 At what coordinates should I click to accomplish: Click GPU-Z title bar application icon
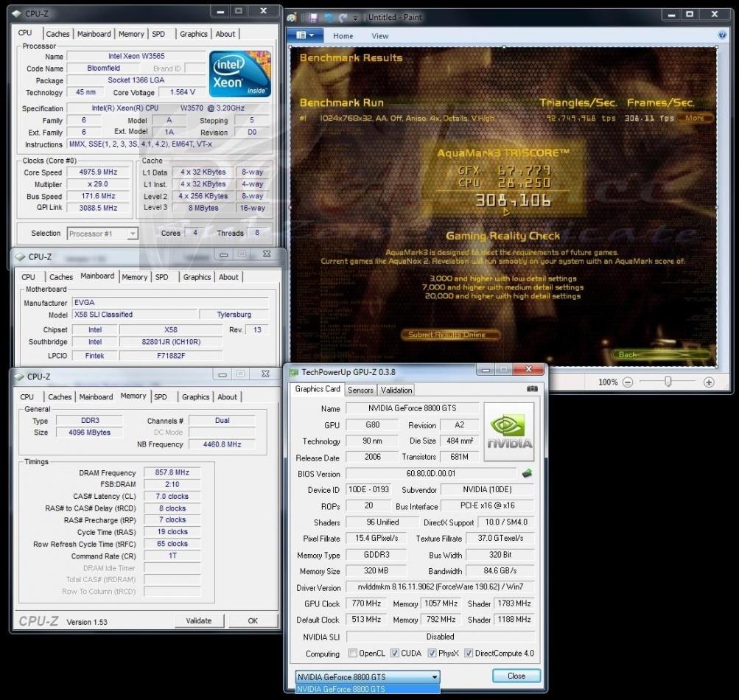tap(294, 372)
